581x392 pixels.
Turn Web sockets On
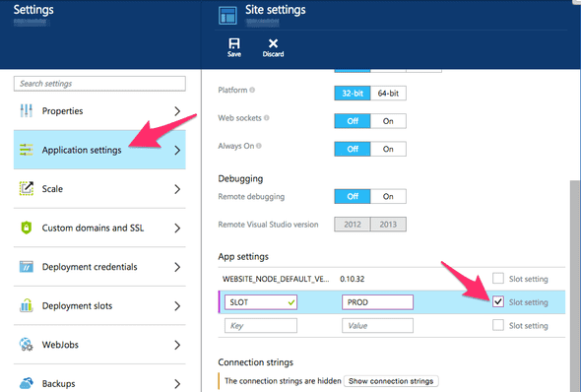point(388,121)
